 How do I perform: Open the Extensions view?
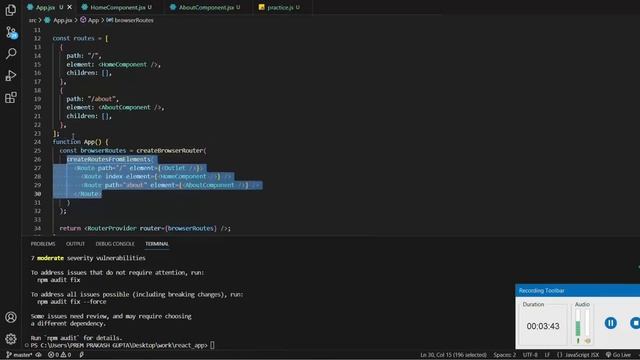pos(11,98)
